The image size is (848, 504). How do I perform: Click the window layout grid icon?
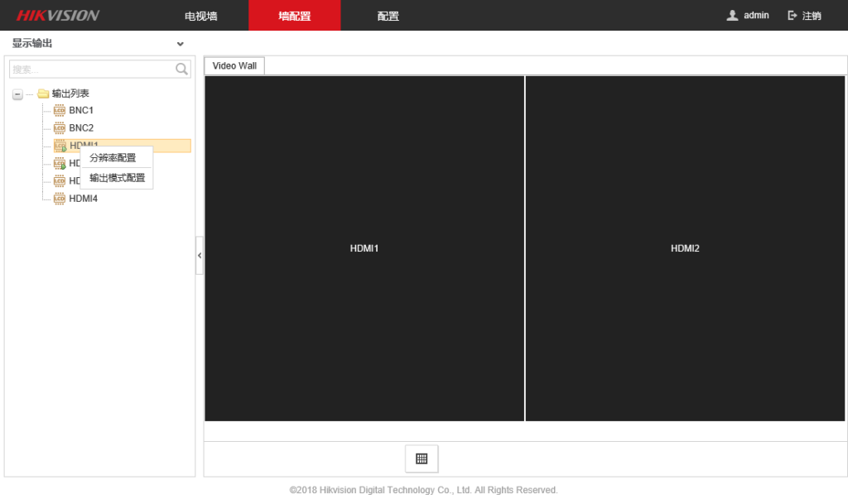pos(422,458)
